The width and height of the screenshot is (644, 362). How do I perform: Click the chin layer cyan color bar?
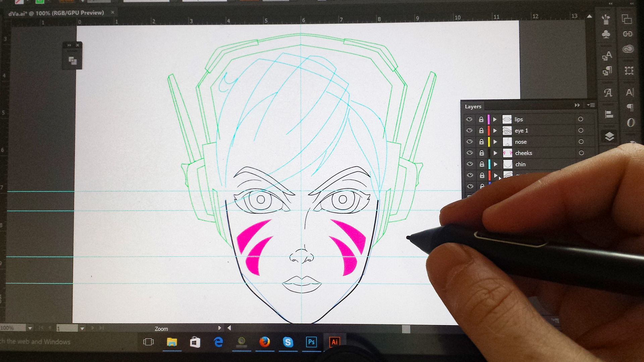[x=489, y=164]
